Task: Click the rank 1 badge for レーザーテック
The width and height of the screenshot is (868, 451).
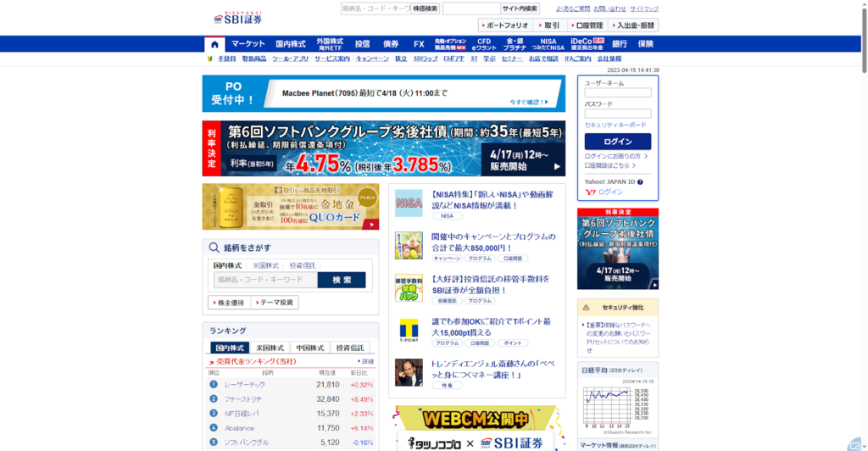Action: pos(214,384)
